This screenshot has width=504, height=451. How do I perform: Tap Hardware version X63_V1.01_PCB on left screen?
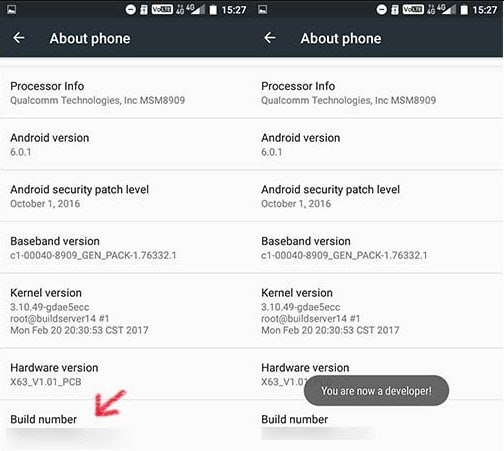(x=125, y=374)
